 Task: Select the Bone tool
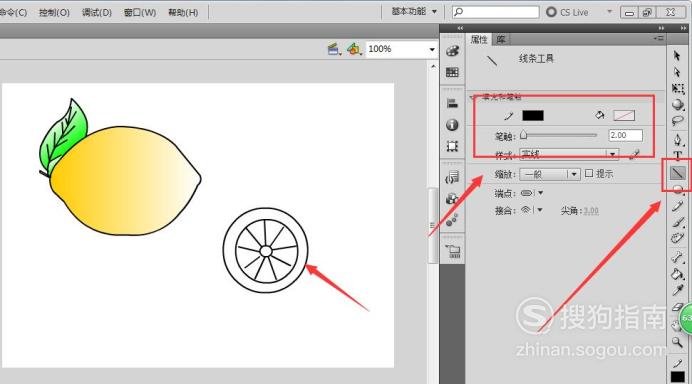[677, 257]
